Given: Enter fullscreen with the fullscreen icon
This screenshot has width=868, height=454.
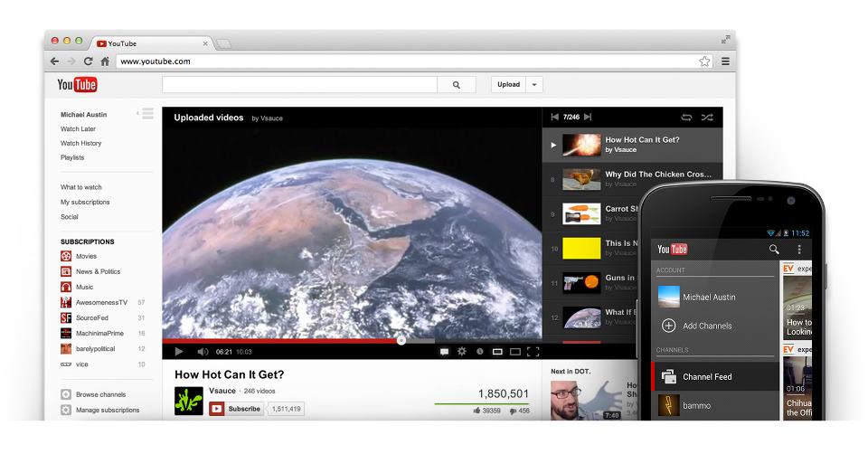Looking at the screenshot, I should coord(533,352).
